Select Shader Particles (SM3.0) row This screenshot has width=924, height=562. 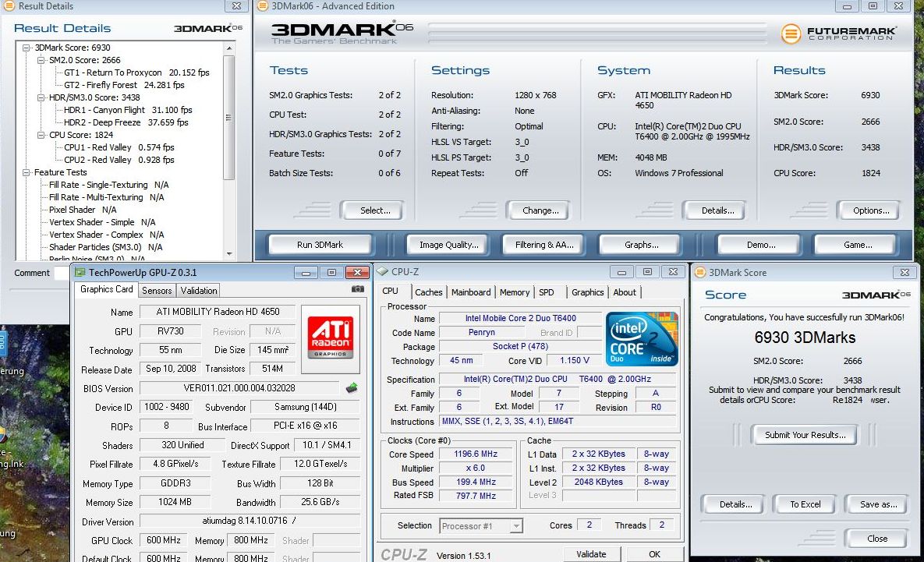point(105,247)
